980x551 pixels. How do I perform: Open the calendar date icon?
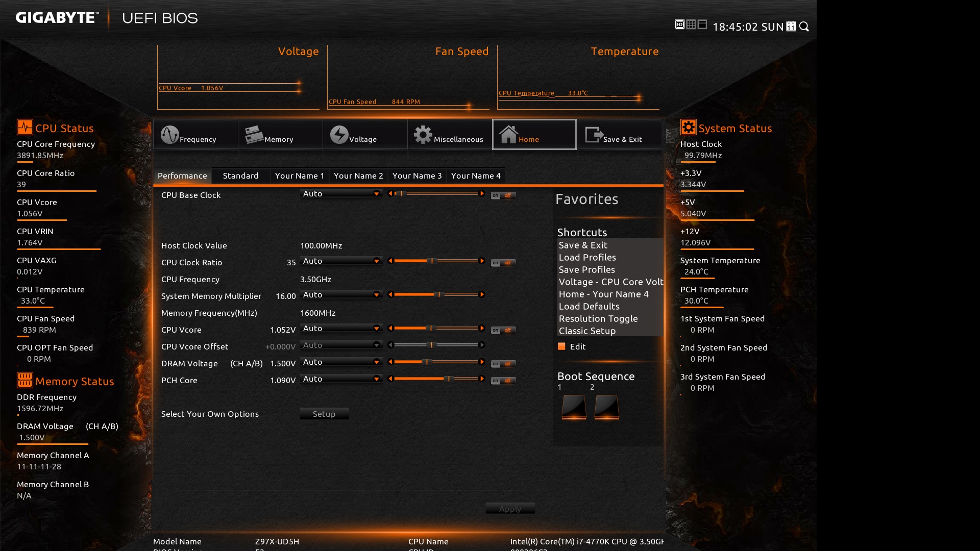pyautogui.click(x=791, y=26)
